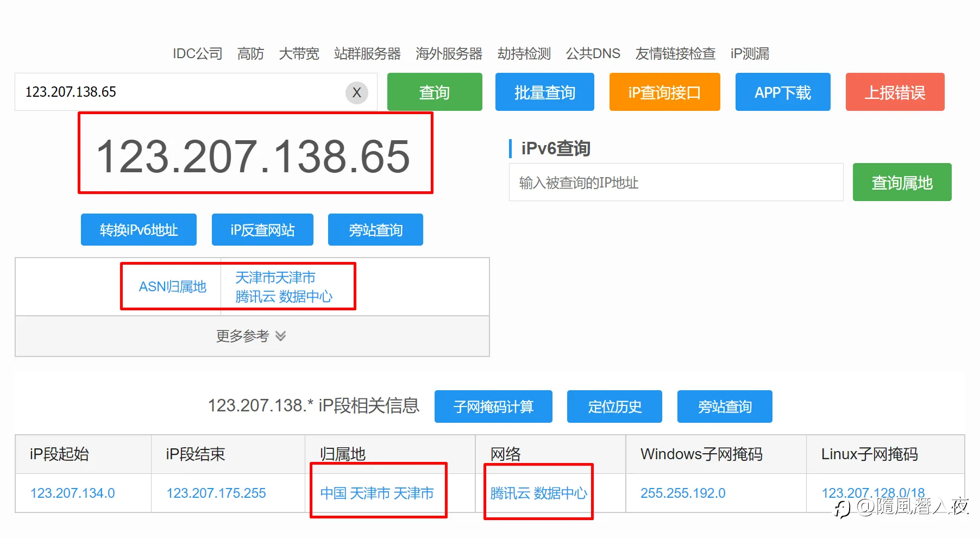Open 友情链接检查 in the top nav
980x538 pixels.
(x=675, y=53)
